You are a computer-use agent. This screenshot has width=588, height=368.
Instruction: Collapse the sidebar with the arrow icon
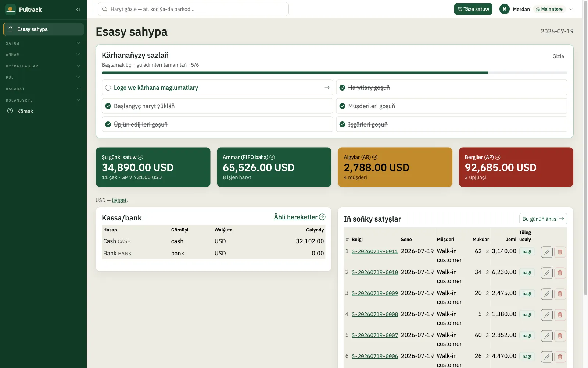pos(78,10)
